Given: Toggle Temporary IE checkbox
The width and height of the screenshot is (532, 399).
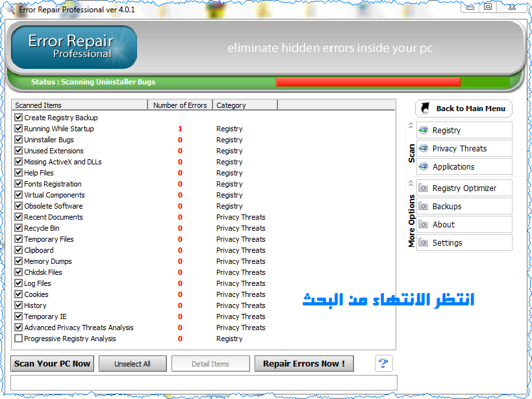Looking at the screenshot, I should click(19, 316).
